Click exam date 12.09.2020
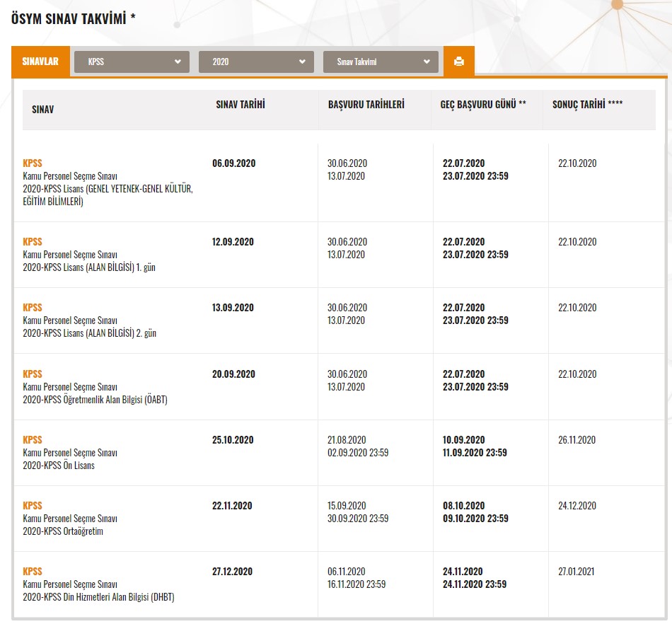672x624 pixels. (233, 242)
